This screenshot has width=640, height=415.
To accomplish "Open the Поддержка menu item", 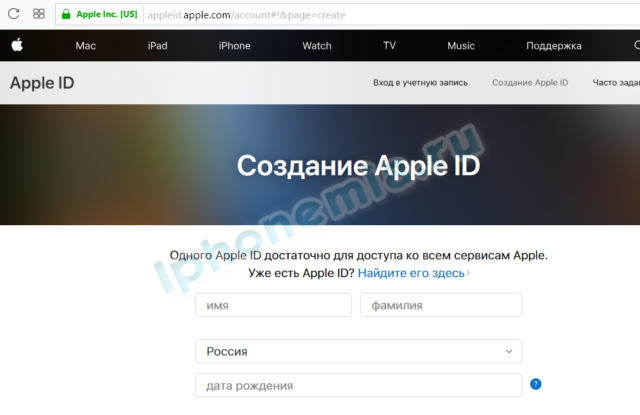I will point(554,46).
